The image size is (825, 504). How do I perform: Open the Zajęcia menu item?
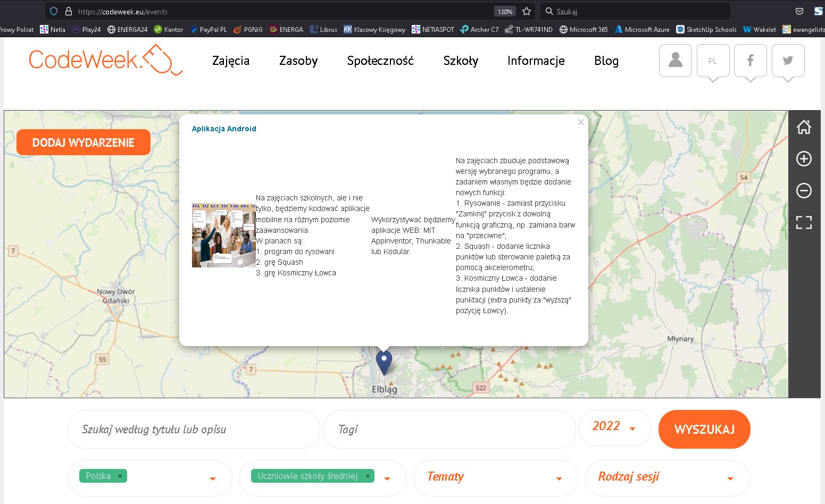(231, 61)
